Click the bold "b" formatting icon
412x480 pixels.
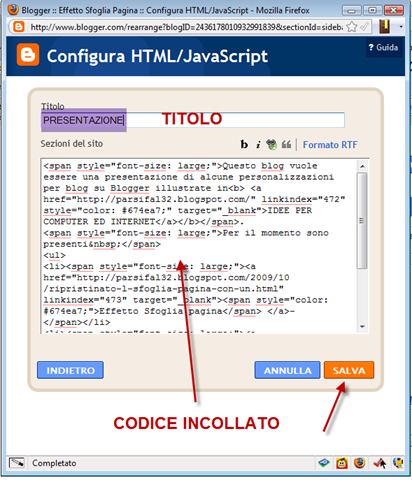244,144
